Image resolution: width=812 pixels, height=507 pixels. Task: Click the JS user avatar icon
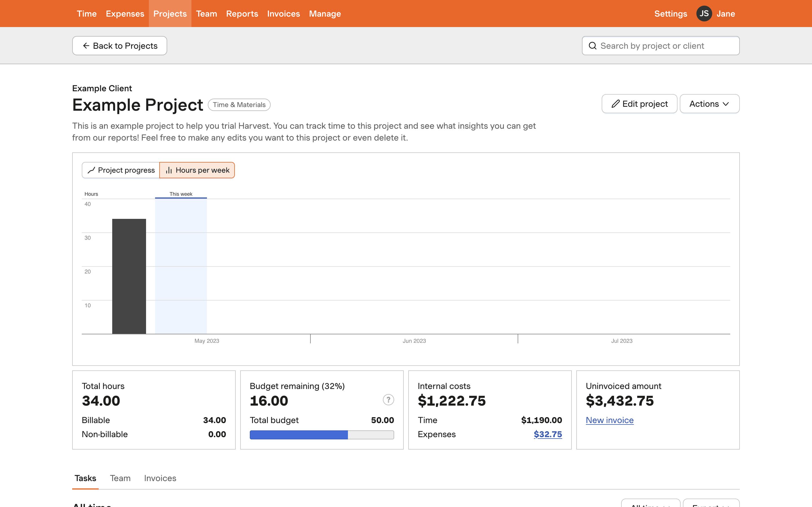tap(704, 14)
